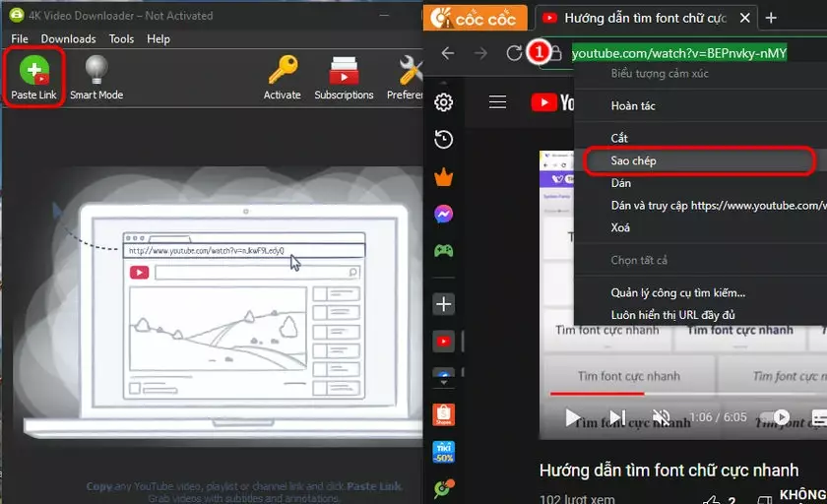Click the video progress bar
Screen dimensions: 827x504
click(689, 393)
